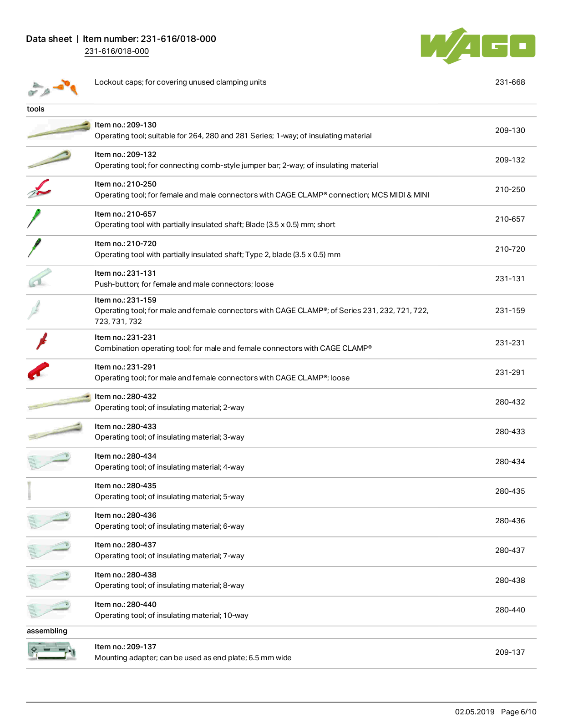The width and height of the screenshot is (563, 728).
Task: Open item number link 231-159 on right
Action: pyautogui.click(x=510, y=310)
